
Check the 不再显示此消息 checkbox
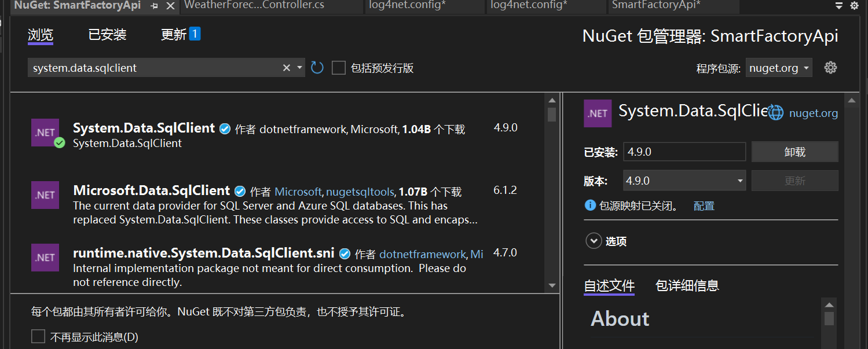38,336
